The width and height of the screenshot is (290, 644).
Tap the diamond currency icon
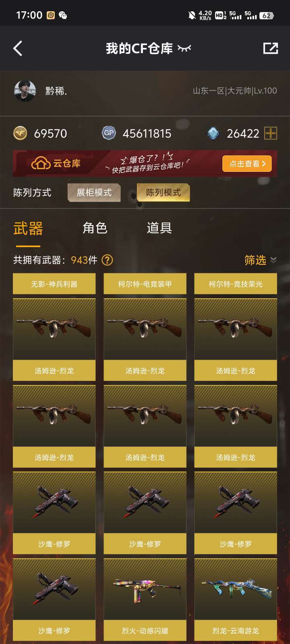click(213, 133)
